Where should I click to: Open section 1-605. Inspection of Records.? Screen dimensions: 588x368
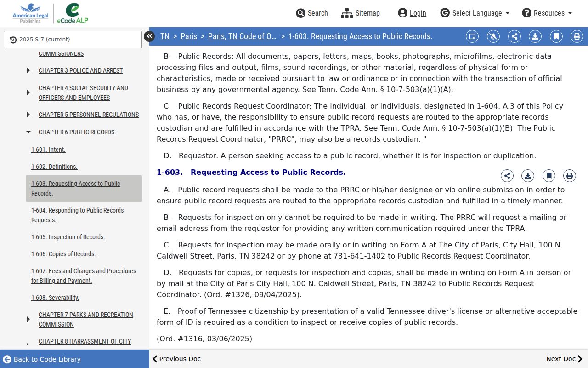68,237
